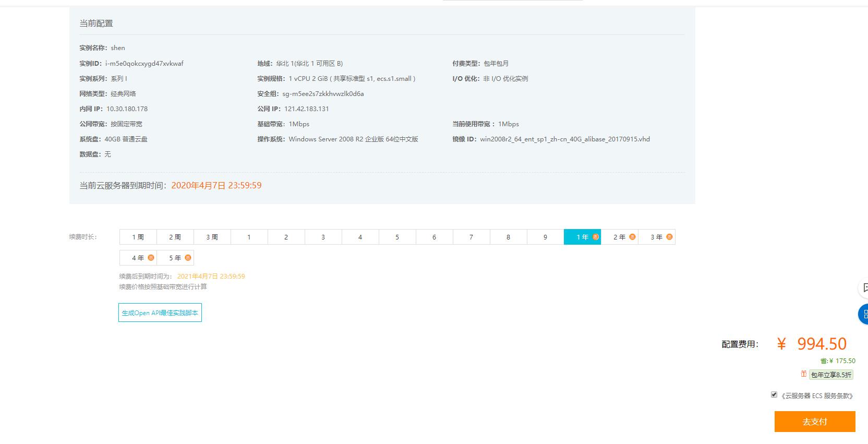Pick the 2 month renewal duration
868x444 pixels.
pos(286,237)
